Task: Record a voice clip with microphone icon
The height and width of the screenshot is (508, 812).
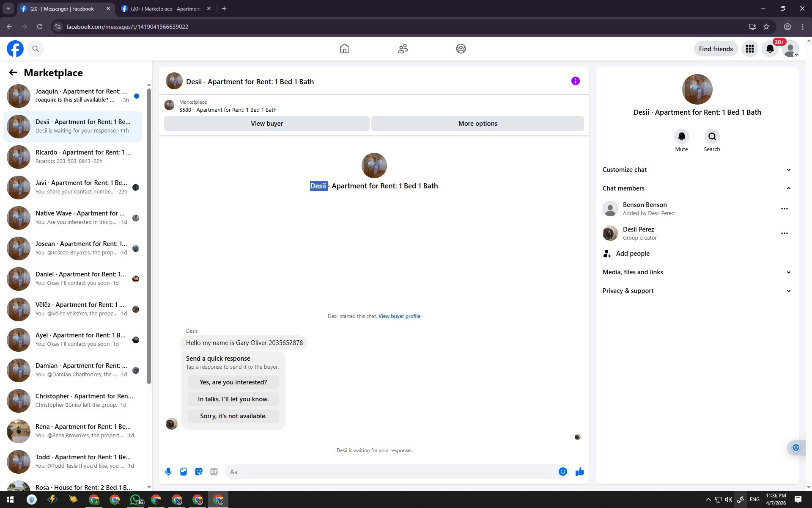Action: [x=168, y=472]
